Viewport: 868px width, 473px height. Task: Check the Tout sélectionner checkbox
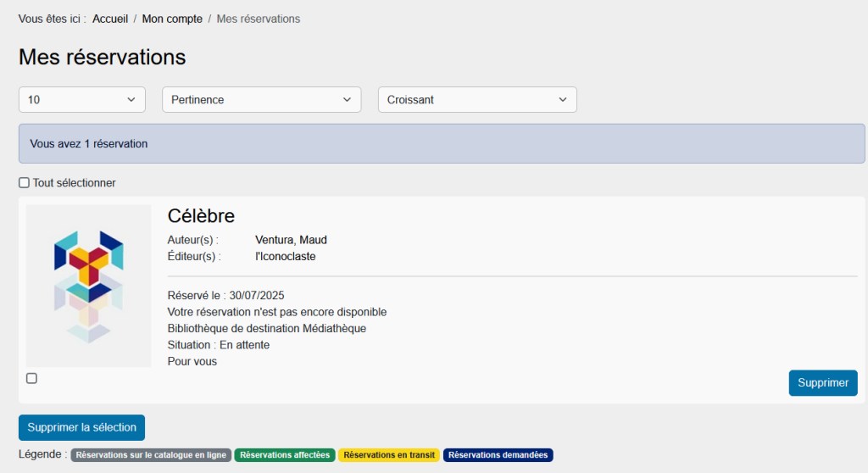coord(25,183)
